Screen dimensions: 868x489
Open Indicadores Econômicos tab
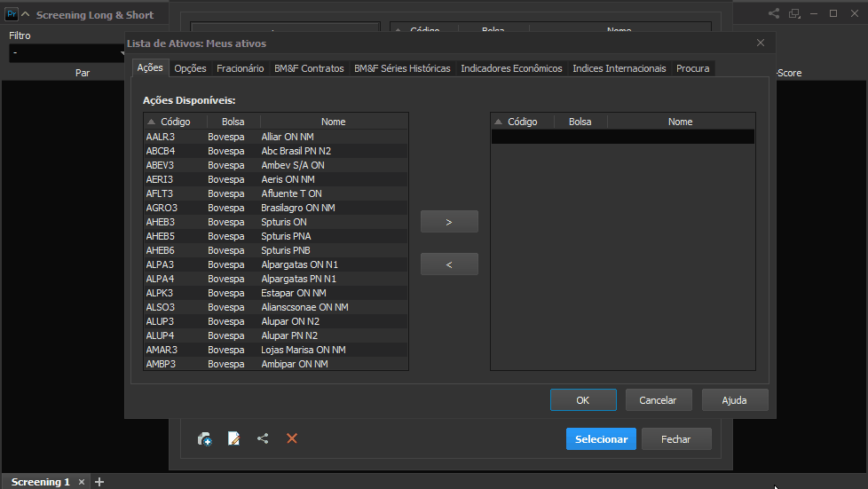(511, 68)
